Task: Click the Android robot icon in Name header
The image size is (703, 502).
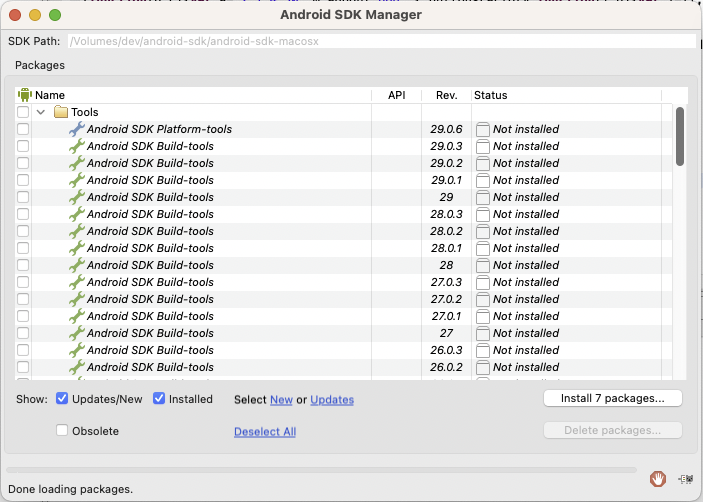Action: coord(25,95)
